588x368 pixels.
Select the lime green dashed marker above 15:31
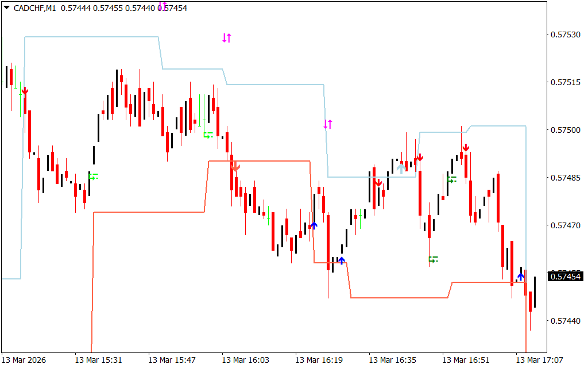[x=94, y=176]
